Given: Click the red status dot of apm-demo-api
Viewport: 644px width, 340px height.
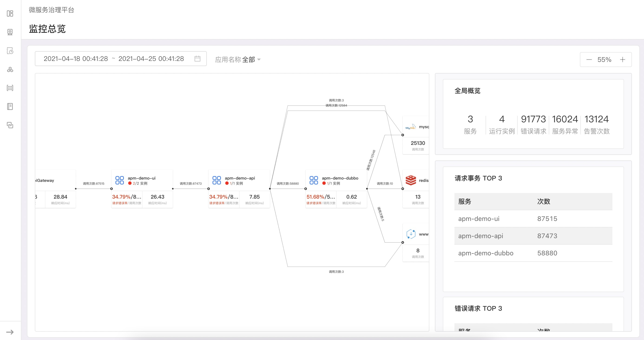Looking at the screenshot, I should coord(227,183).
